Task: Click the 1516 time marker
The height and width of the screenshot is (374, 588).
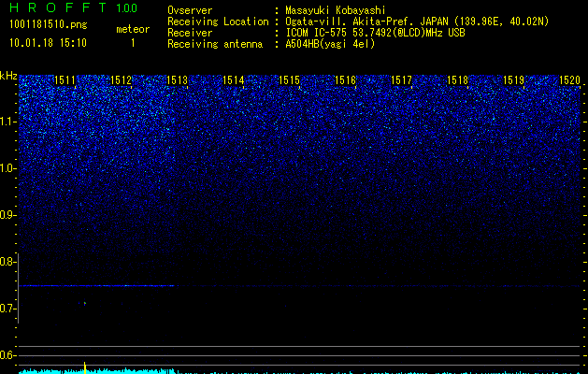Action: pyautogui.click(x=345, y=79)
